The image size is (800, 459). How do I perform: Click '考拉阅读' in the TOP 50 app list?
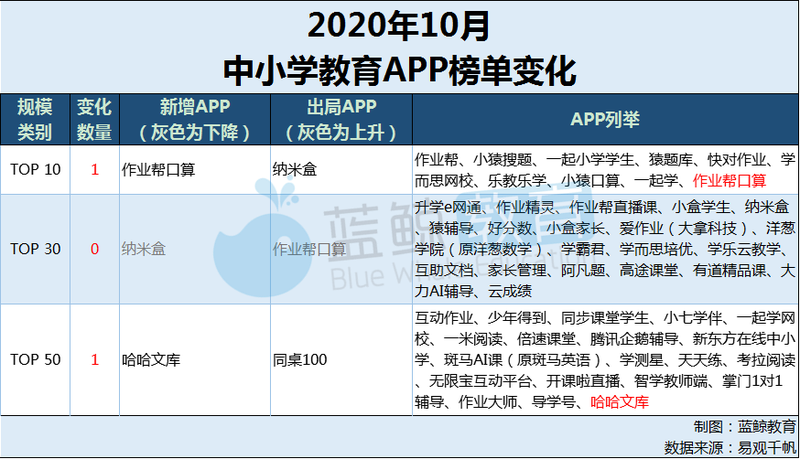[x=766, y=360]
